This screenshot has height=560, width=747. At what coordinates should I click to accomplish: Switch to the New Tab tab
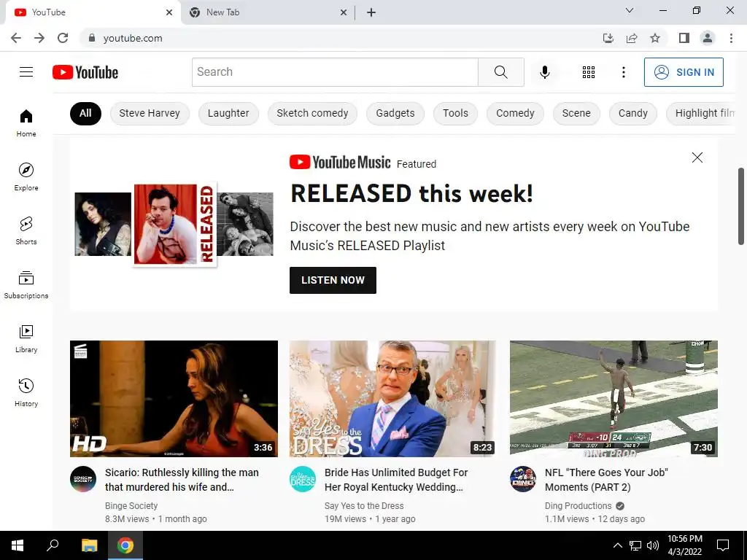pos(267,12)
